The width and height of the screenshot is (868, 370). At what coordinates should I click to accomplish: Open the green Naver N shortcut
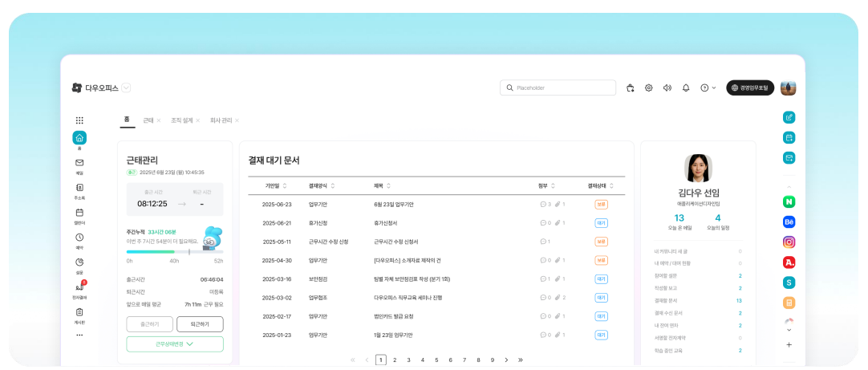pyautogui.click(x=789, y=202)
